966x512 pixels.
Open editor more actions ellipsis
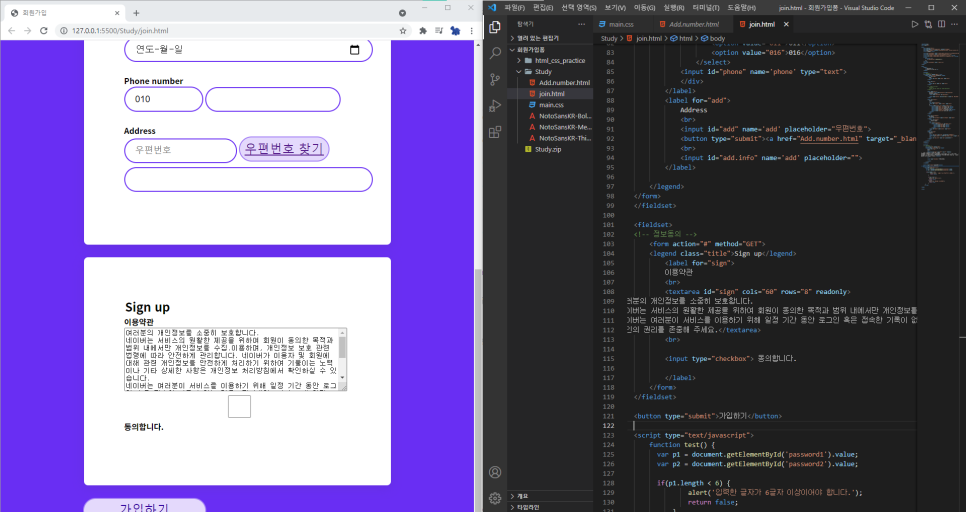click(x=955, y=24)
